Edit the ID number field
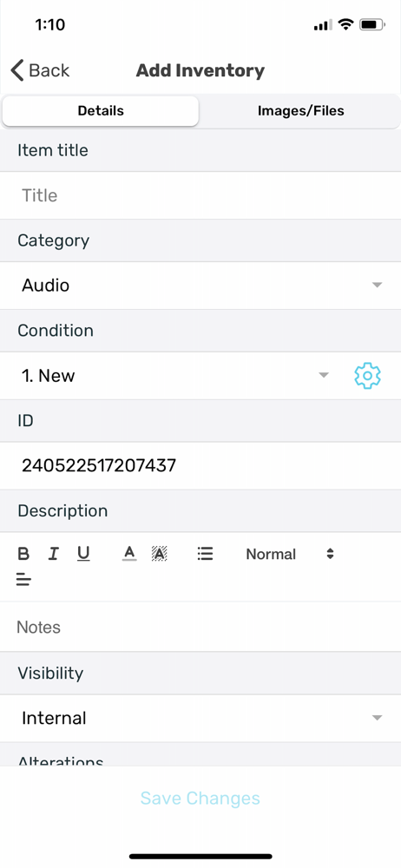Image resolution: width=401 pixels, height=868 pixels. click(x=200, y=465)
